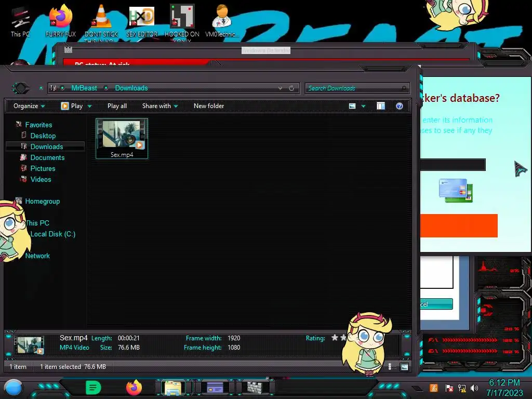Open the Organize dropdown menu
Screen dimensions: 532x399
tap(29, 106)
